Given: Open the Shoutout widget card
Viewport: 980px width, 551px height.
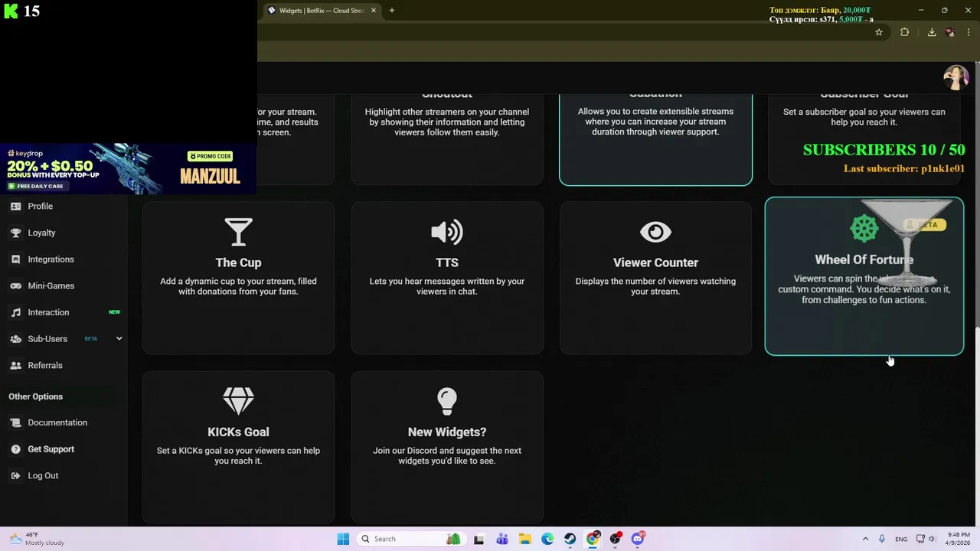Looking at the screenshot, I should coord(447,139).
